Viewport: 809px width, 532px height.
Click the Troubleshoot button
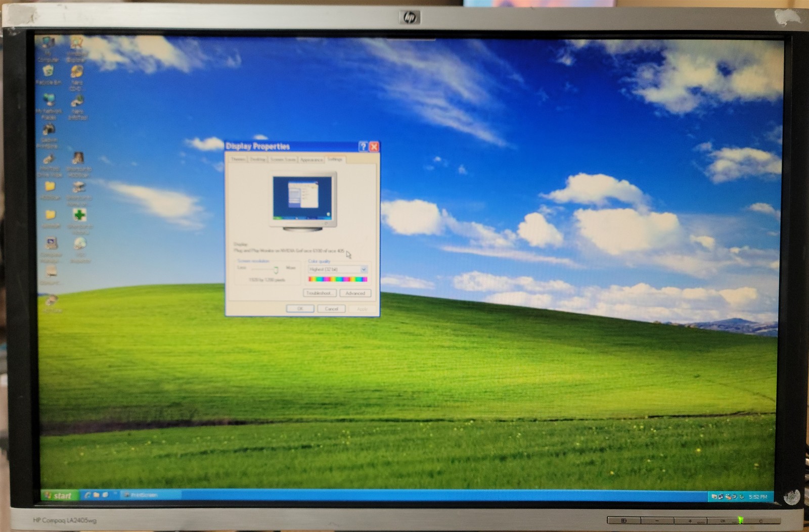[x=320, y=293]
